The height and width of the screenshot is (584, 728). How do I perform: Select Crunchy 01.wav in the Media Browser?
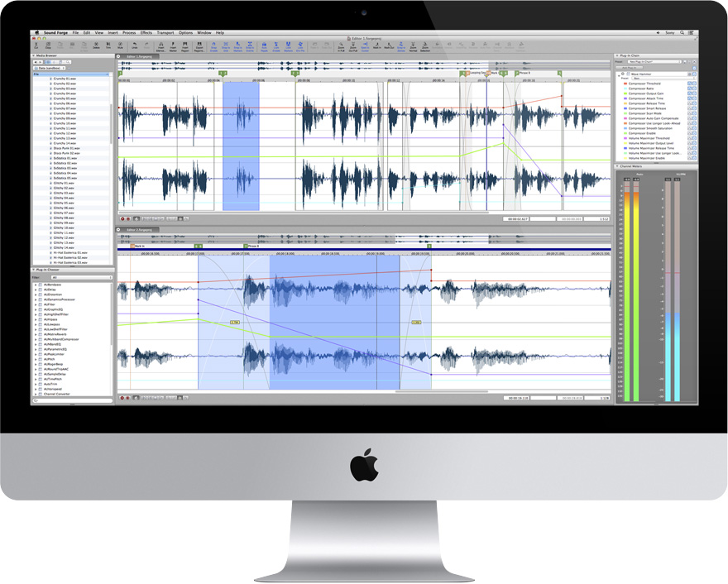coord(65,79)
